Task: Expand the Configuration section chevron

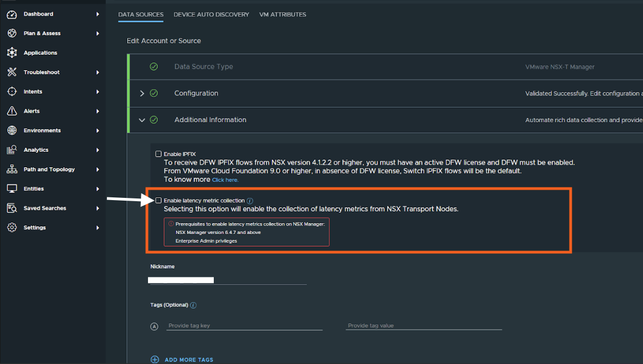Action: click(142, 93)
